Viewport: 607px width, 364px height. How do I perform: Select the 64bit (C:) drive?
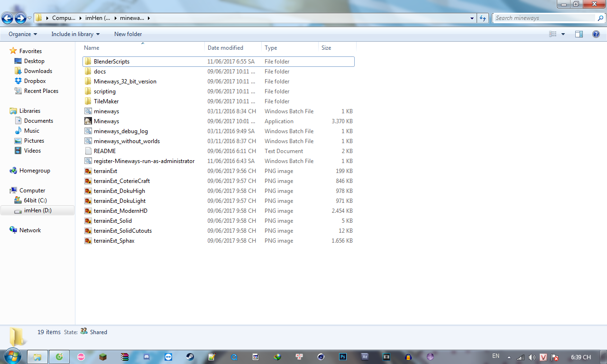tap(35, 200)
